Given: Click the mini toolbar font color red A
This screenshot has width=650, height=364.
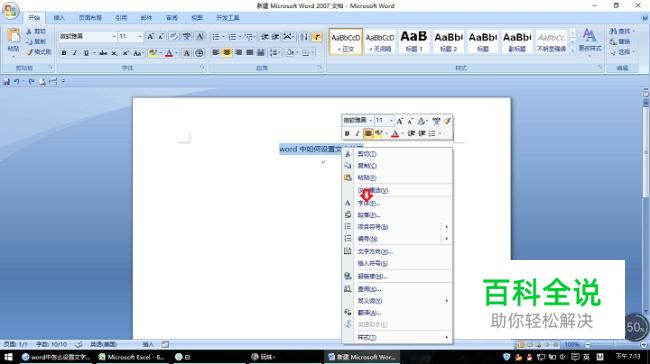Looking at the screenshot, I should tap(395, 133).
